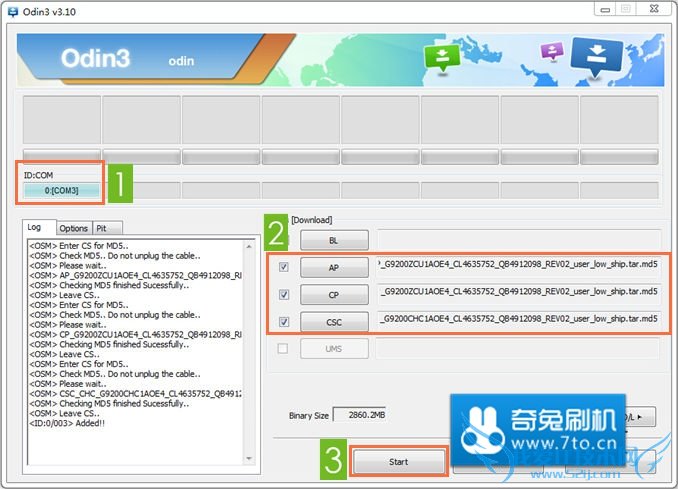Viewport: 678px width, 489px height.
Task: Click the Odin3 title bar app icon
Action: 13,12
